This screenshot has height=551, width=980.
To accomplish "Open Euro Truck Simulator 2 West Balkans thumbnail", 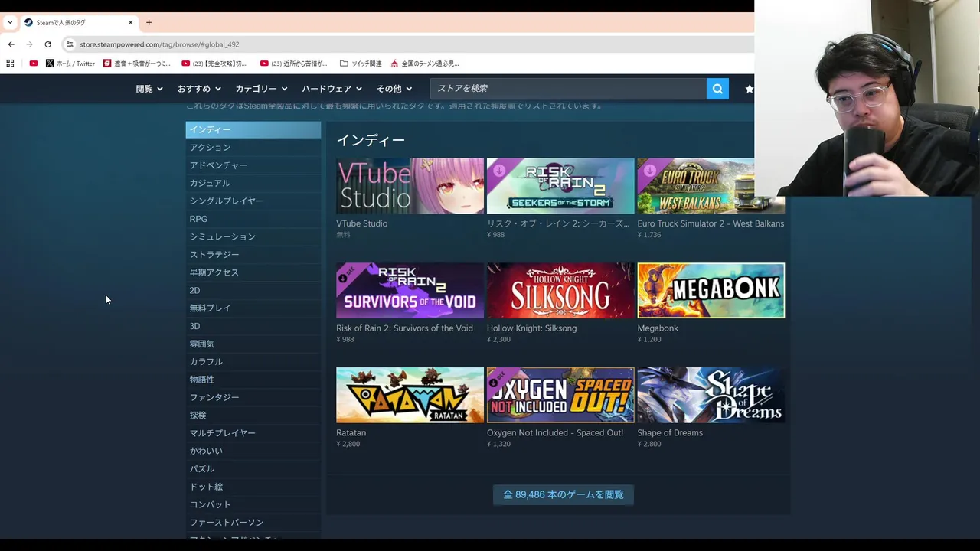I will coord(710,186).
